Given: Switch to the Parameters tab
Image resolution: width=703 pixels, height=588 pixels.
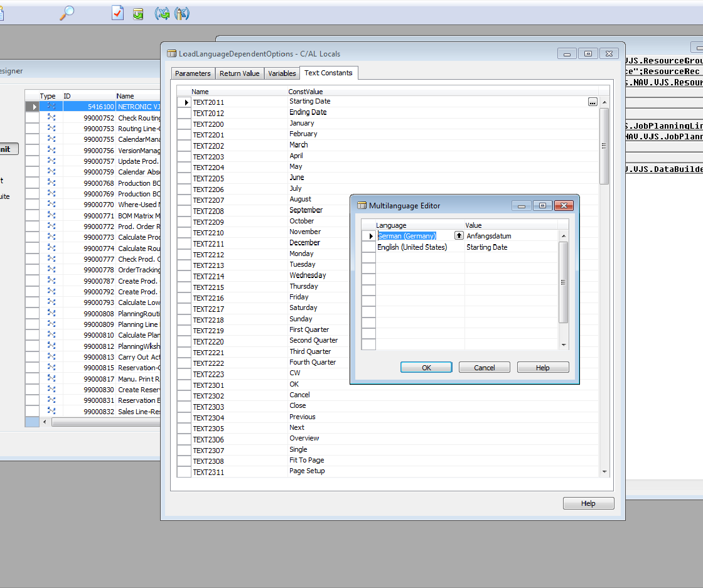Looking at the screenshot, I should pos(193,73).
